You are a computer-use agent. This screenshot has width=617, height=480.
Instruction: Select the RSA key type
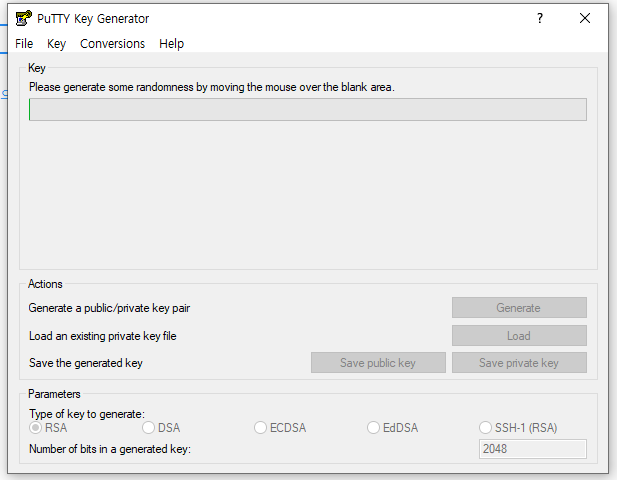48,428
